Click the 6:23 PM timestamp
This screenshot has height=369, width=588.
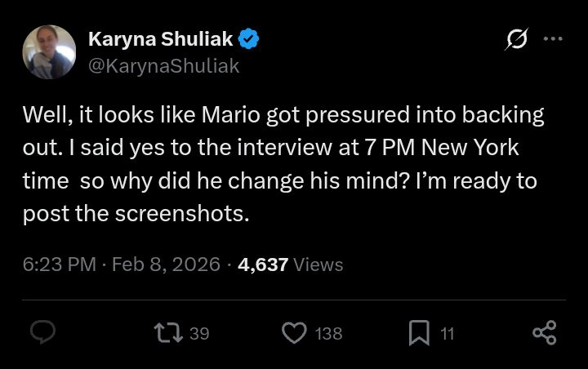pyautogui.click(x=59, y=265)
